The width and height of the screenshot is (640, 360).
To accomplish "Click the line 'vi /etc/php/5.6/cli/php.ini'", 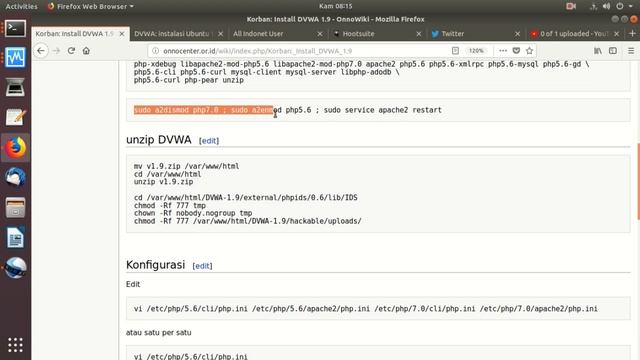I will click(191, 356).
